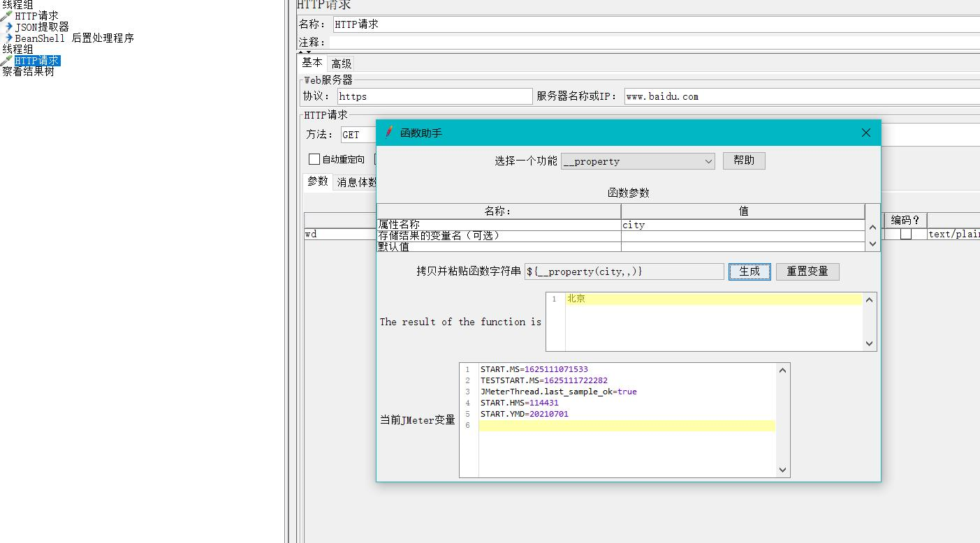Image resolution: width=980 pixels, height=543 pixels.
Task: Switch to the 高级 tab
Action: click(342, 64)
